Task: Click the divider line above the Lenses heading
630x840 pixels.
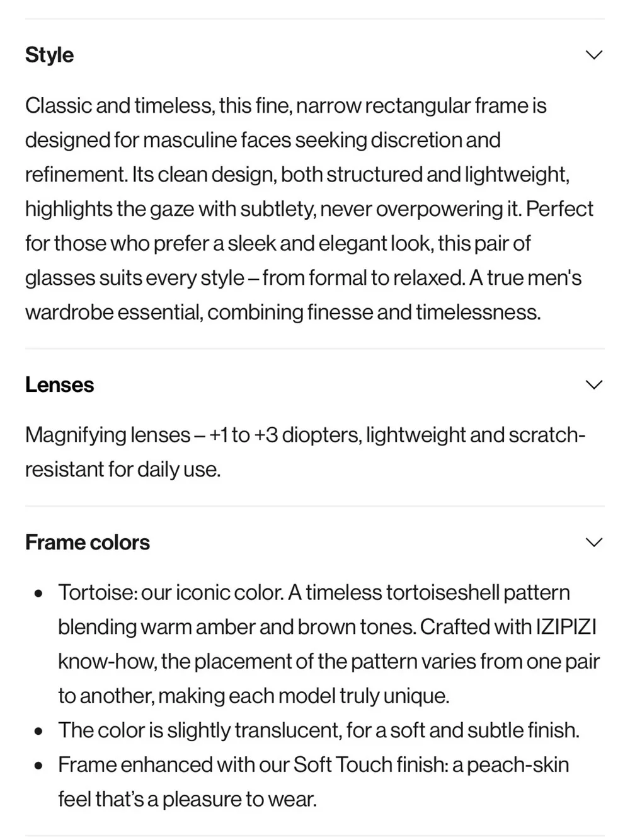Action: pos(315,348)
